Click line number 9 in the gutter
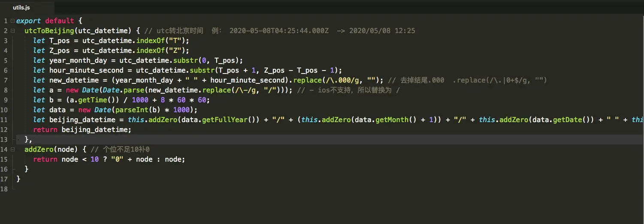Viewport: 644px width, 224px height. coord(5,100)
